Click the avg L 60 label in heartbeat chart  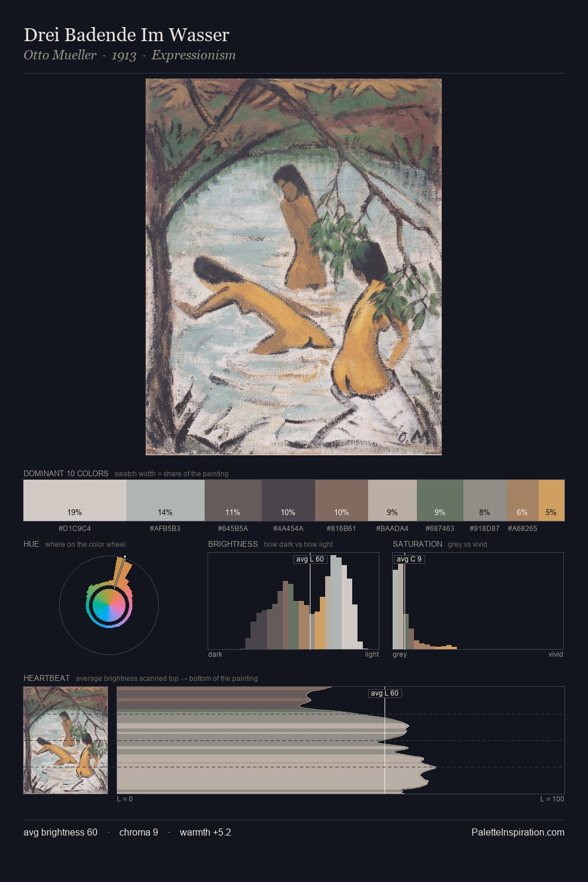coord(385,693)
